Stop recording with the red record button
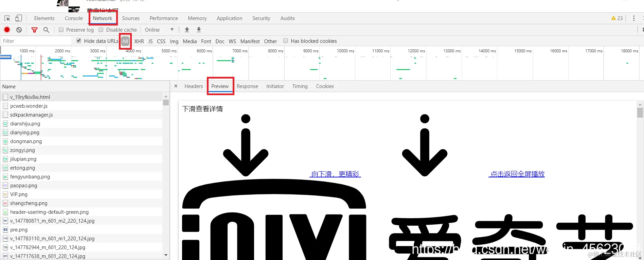644x260 pixels. [x=7, y=30]
